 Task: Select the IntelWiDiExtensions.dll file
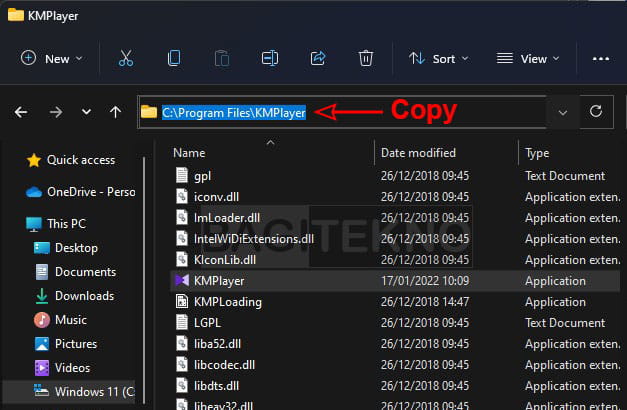pyautogui.click(x=395, y=239)
